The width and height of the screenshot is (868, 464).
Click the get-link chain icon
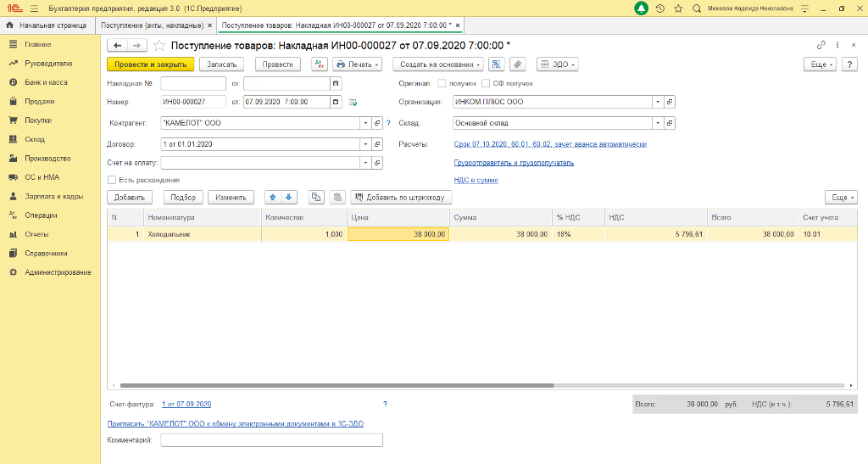[821, 45]
